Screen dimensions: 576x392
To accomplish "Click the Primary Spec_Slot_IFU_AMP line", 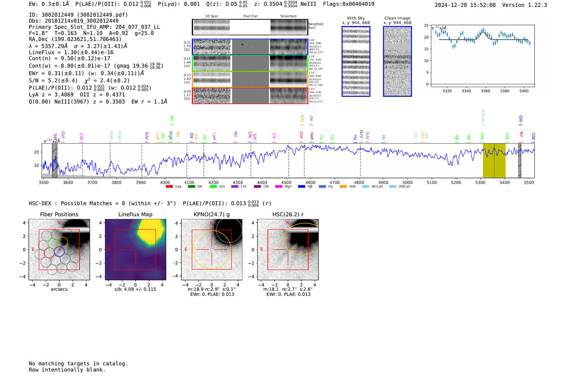I will (95, 27).
